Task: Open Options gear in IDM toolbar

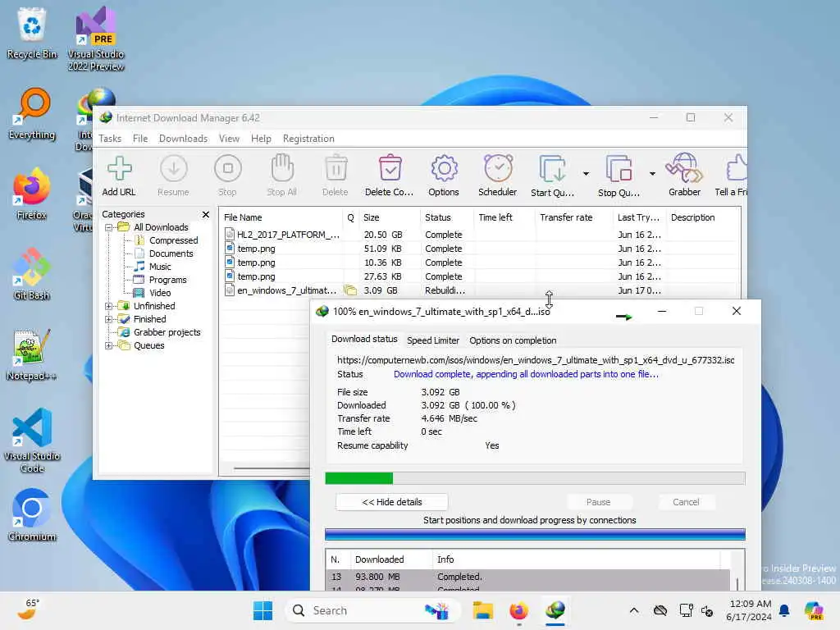Action: tap(444, 176)
